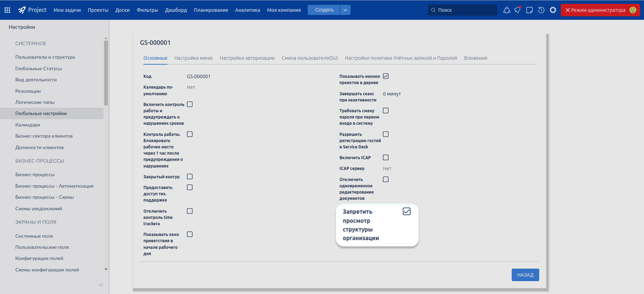The height and width of the screenshot is (294, 644).
Task: Expand the Создать dropdown arrow
Action: pyautogui.click(x=345, y=10)
